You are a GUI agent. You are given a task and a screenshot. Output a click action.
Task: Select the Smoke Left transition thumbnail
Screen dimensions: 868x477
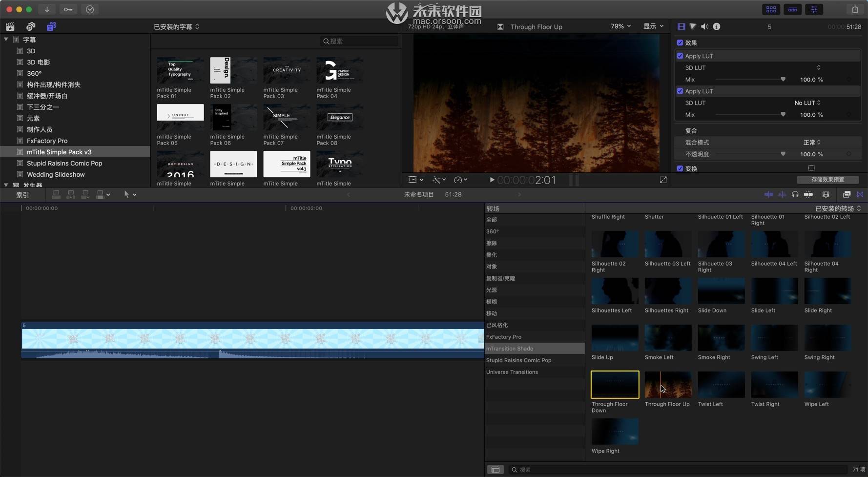(x=668, y=338)
